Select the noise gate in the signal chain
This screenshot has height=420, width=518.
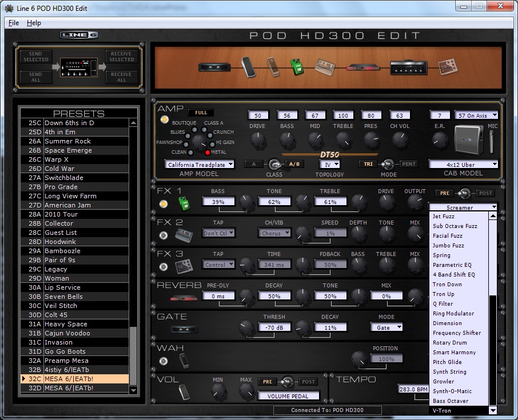pyautogui.click(x=214, y=67)
